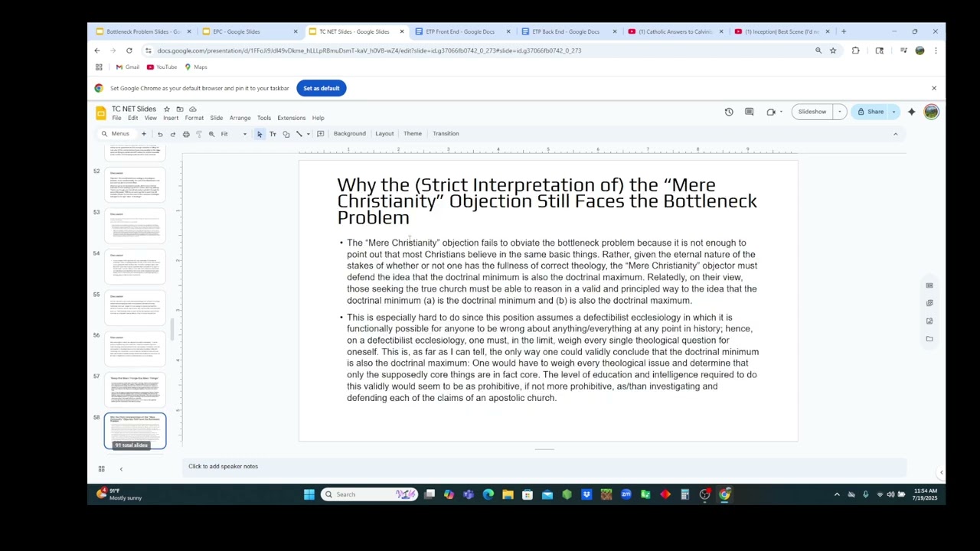Open Google Slides home logo

tap(100, 113)
